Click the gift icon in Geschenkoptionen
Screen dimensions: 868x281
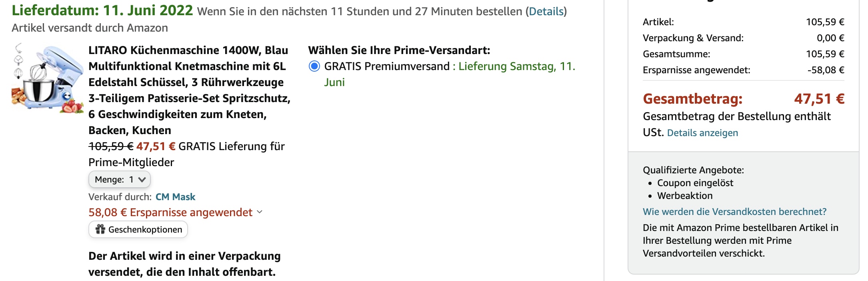click(x=100, y=229)
